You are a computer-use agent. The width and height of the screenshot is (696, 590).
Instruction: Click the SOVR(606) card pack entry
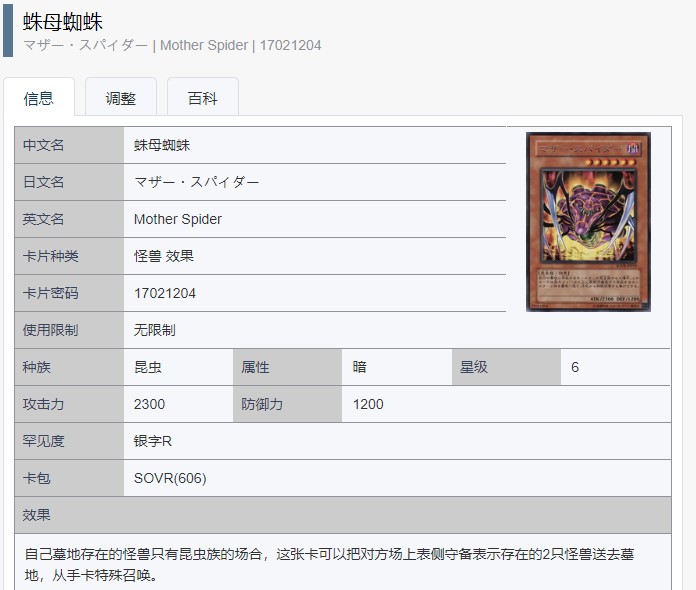click(x=170, y=478)
